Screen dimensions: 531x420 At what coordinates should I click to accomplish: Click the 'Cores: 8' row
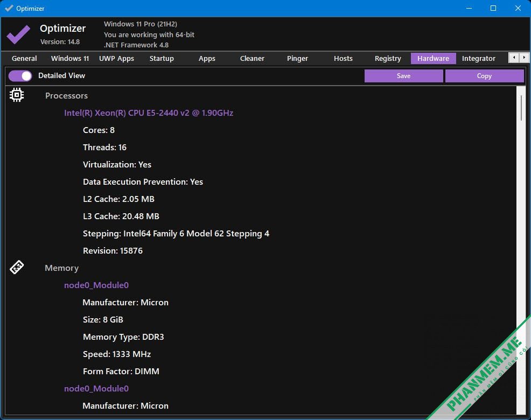point(99,130)
